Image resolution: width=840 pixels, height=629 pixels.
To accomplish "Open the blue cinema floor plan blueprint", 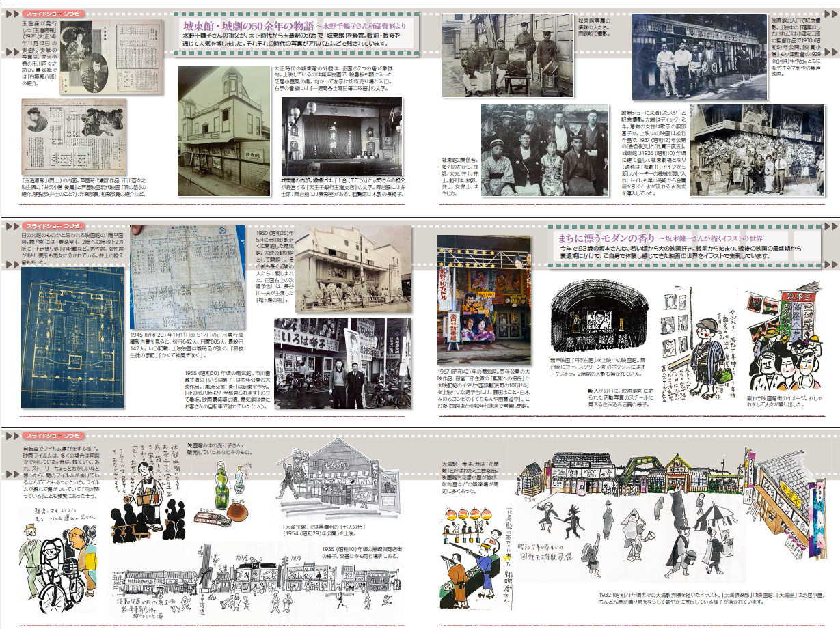I will (x=72, y=337).
